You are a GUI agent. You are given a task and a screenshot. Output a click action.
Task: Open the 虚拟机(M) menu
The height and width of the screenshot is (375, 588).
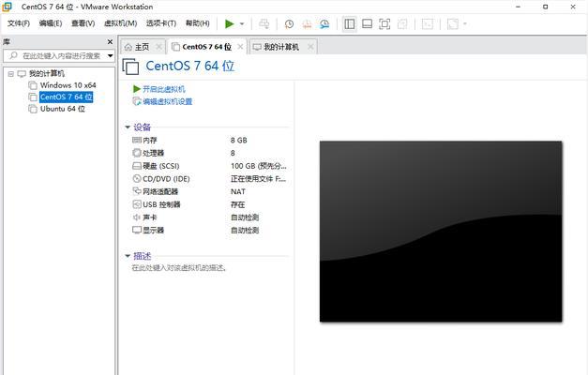[120, 23]
